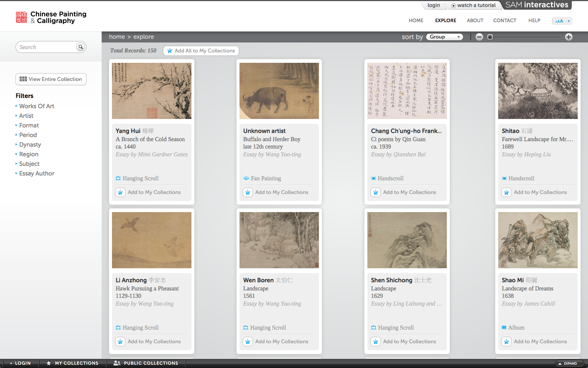Click star icon on Yang Hui card
This screenshot has height=368, width=588.
point(120,192)
